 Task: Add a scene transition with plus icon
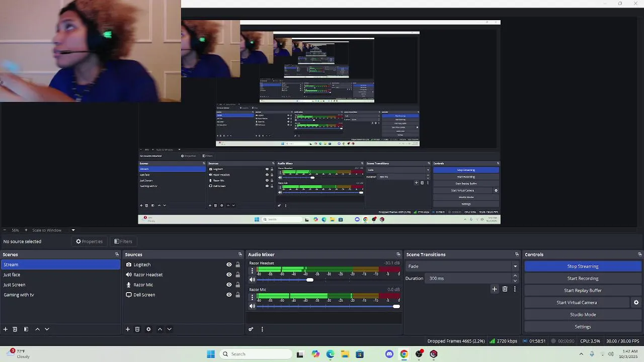tap(495, 289)
